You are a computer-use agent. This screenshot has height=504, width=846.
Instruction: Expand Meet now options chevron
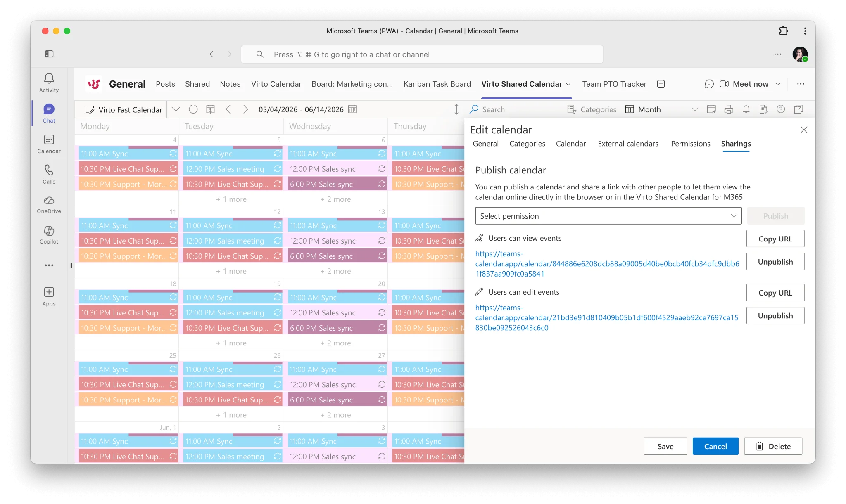(x=778, y=84)
